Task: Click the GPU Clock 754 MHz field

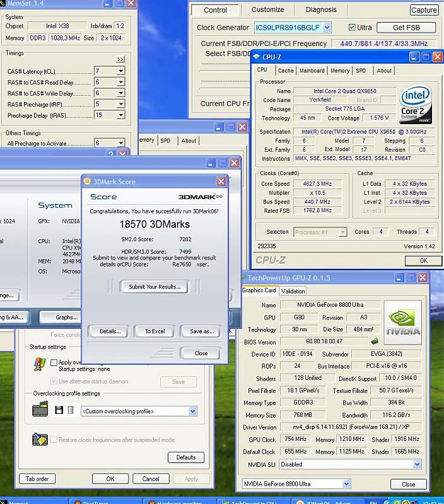Action: pos(295,439)
